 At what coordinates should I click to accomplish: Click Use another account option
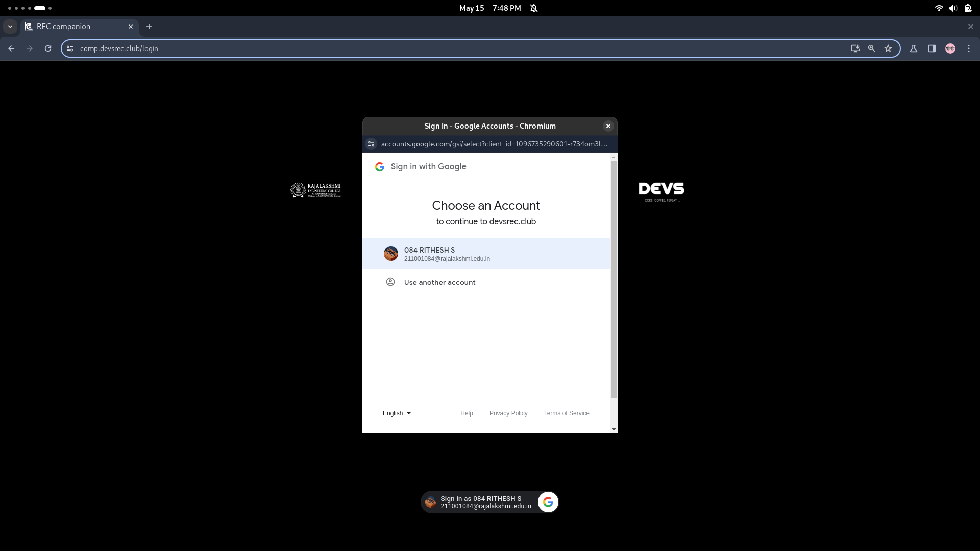(x=439, y=282)
